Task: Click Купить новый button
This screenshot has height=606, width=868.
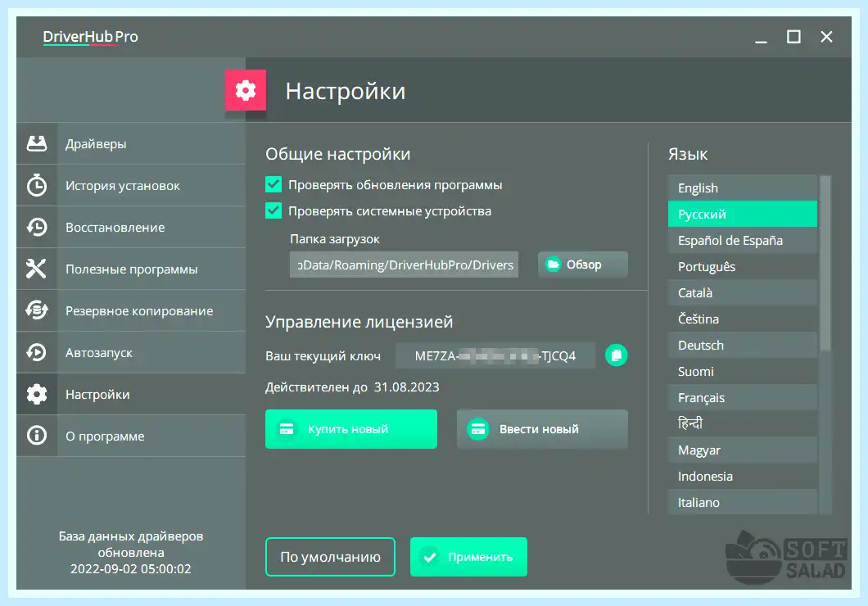Action: (351, 429)
